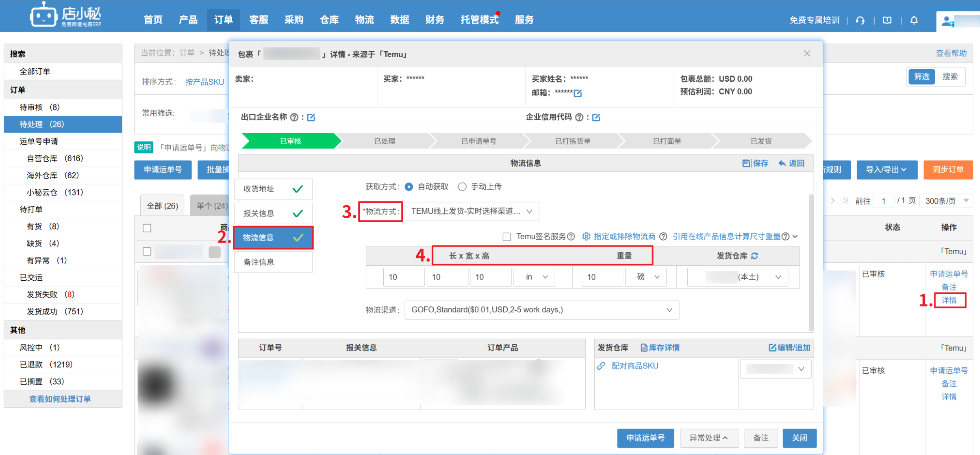The image size is (980, 455).
Task: Click the edit icon next to 企业信用代码
Action: pyautogui.click(x=596, y=117)
